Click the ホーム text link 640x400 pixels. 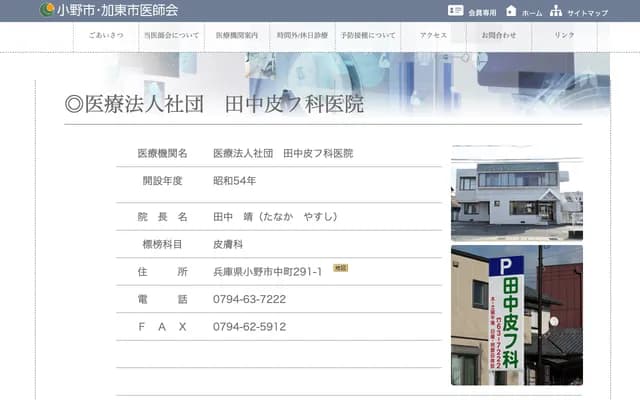pos(531,13)
